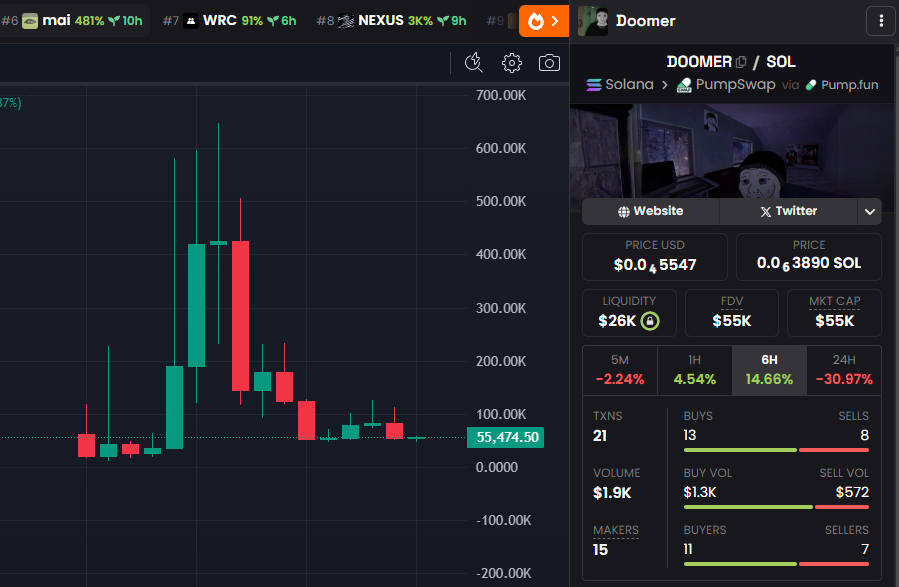The height and width of the screenshot is (587, 899).
Task: Click the PumpSwap DEX label
Action: (x=726, y=85)
